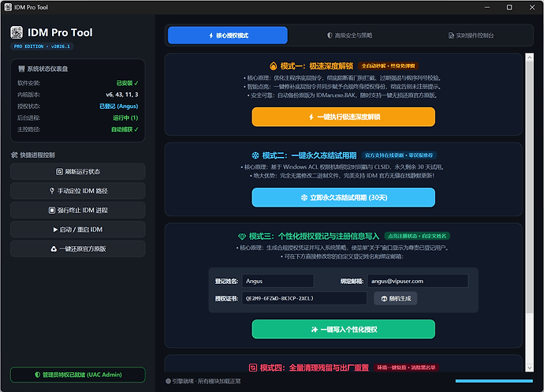This screenshot has height=392, width=544.
Task: Click the scrollbar up arrow
Action: 530,58
